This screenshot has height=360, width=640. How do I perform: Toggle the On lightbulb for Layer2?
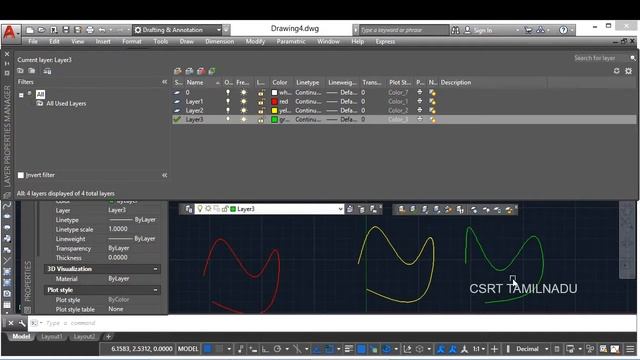click(x=228, y=110)
